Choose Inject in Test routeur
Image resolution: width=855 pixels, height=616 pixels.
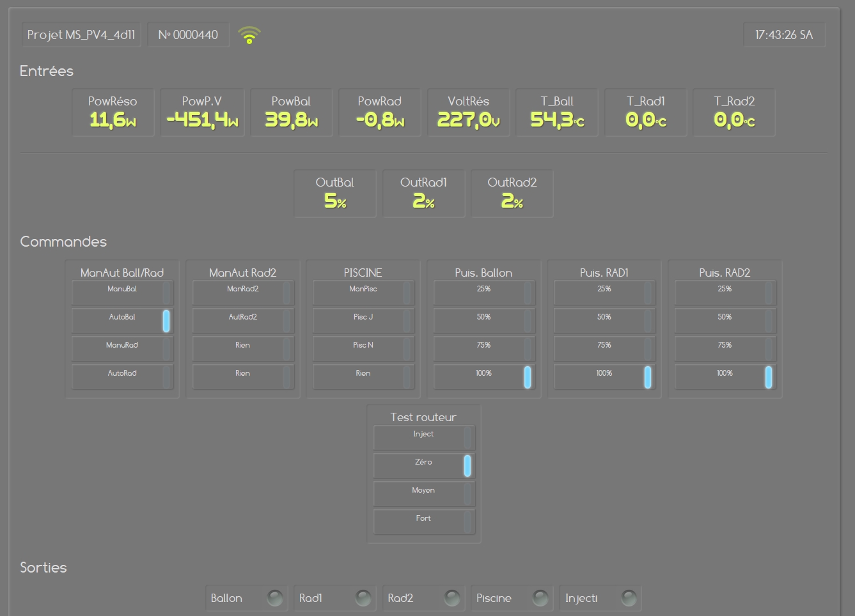pyautogui.click(x=423, y=438)
